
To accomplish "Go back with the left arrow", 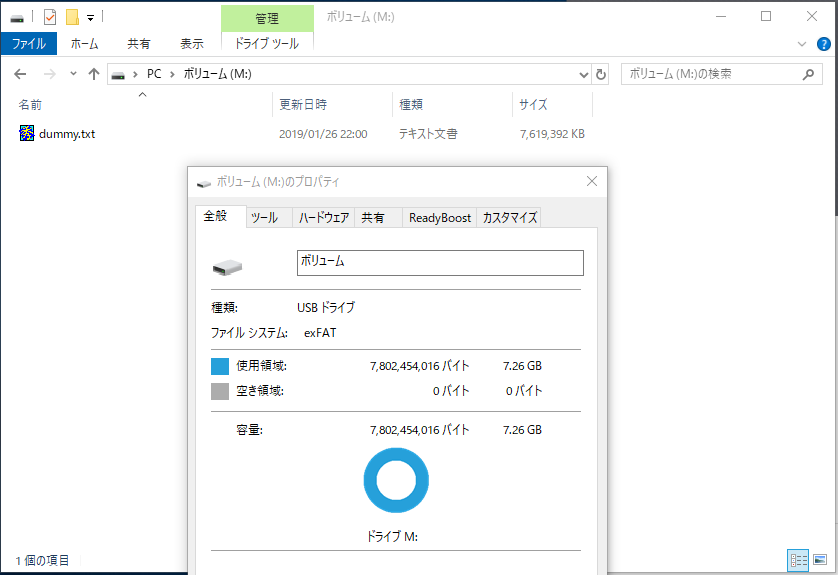I will [20, 74].
